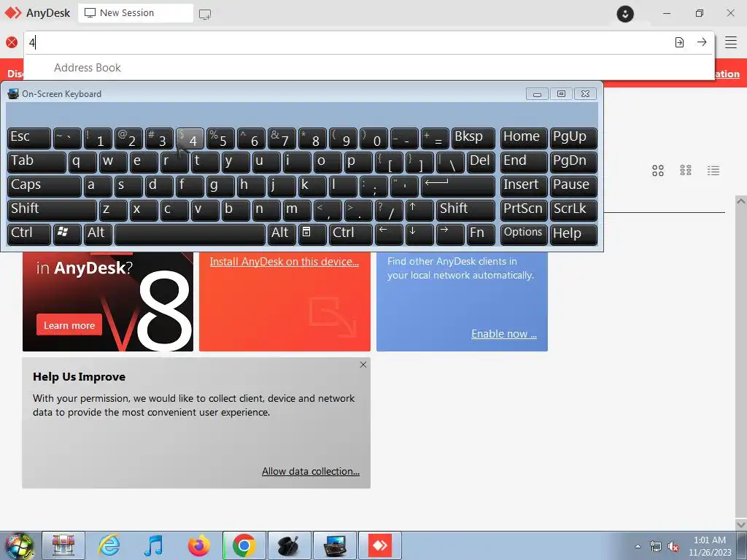This screenshot has height=560, width=747.
Task: Open the Windows Start menu orb
Action: coord(18,545)
